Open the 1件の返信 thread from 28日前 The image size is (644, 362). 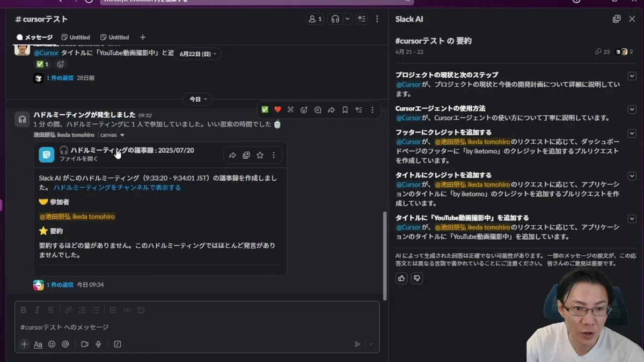click(60, 78)
